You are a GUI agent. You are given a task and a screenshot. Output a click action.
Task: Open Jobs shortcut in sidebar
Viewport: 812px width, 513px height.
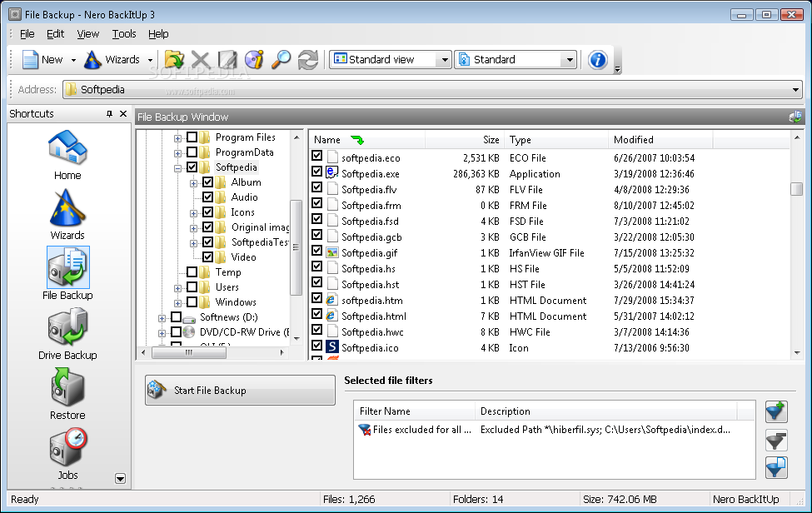67,454
